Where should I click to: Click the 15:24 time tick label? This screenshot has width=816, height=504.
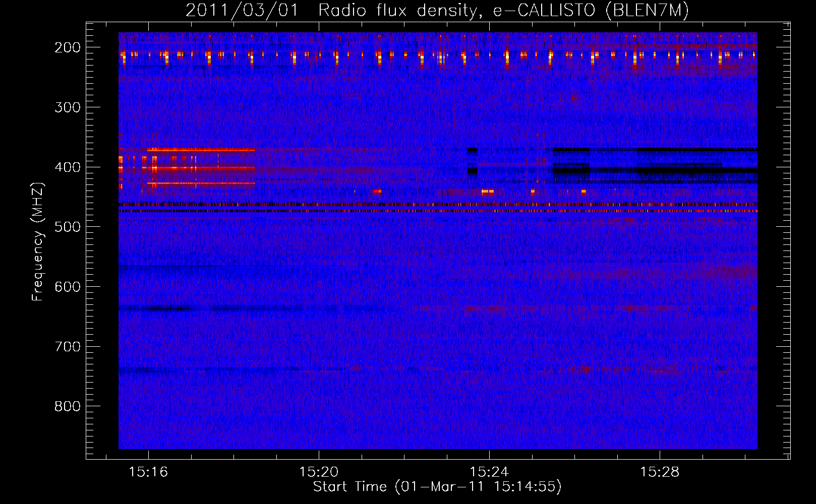coord(489,472)
